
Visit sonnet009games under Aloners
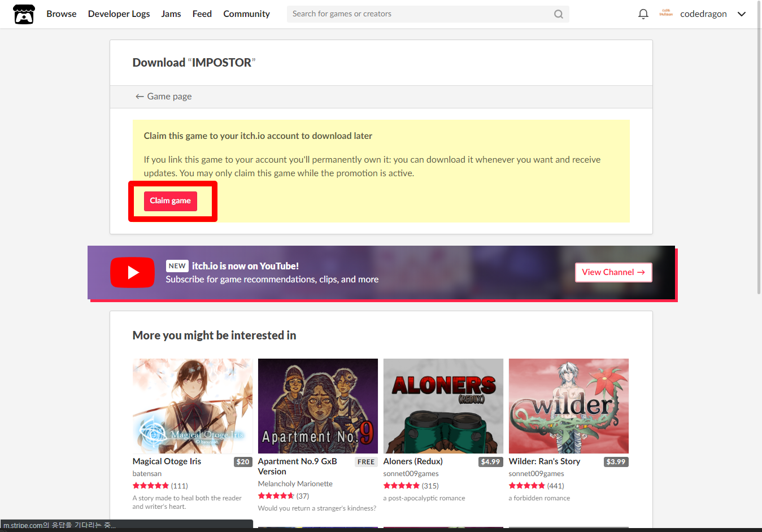point(411,474)
